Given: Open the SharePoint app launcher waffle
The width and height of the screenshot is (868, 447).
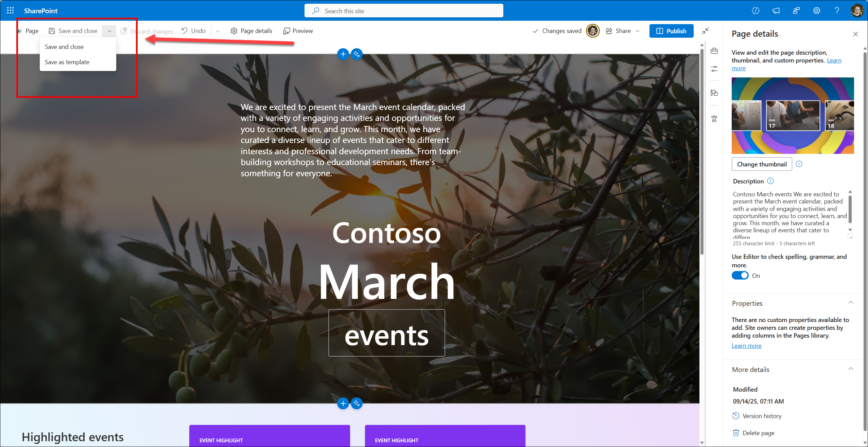Looking at the screenshot, I should (x=10, y=11).
